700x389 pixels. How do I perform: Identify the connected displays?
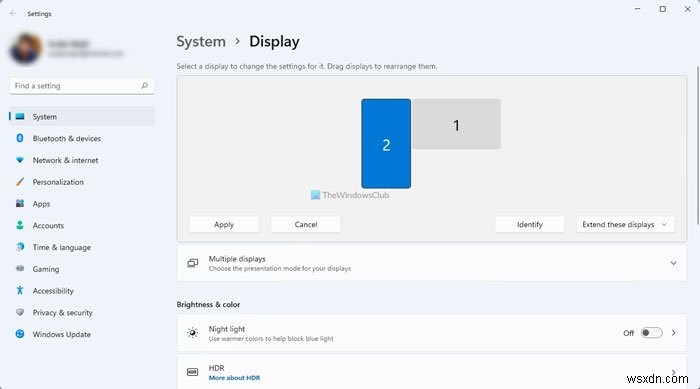pos(529,224)
